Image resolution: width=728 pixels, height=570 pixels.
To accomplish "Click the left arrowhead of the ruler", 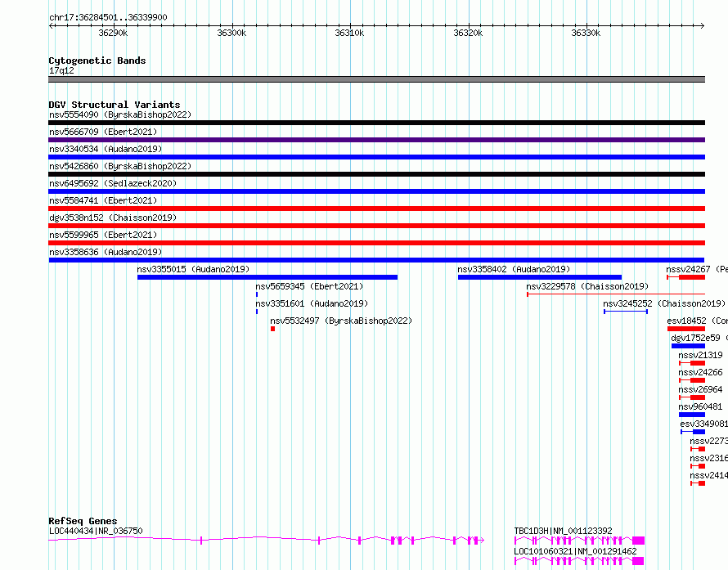I will tap(51, 26).
